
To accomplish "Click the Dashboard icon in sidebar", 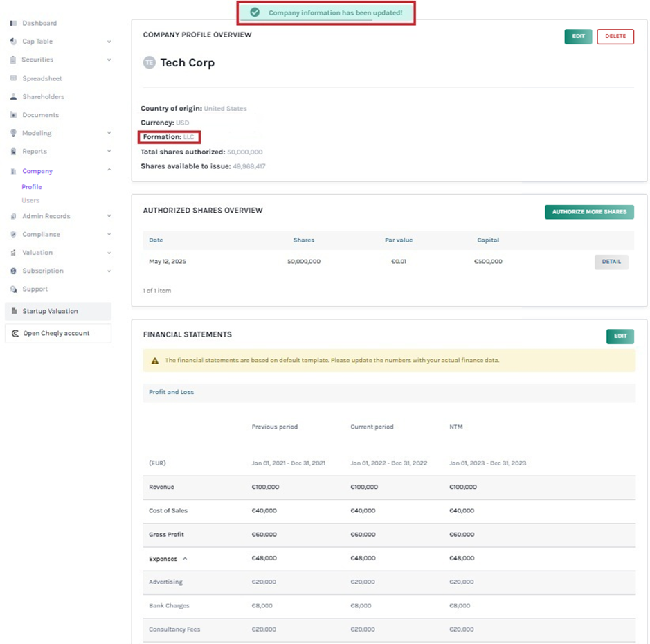I will point(13,24).
